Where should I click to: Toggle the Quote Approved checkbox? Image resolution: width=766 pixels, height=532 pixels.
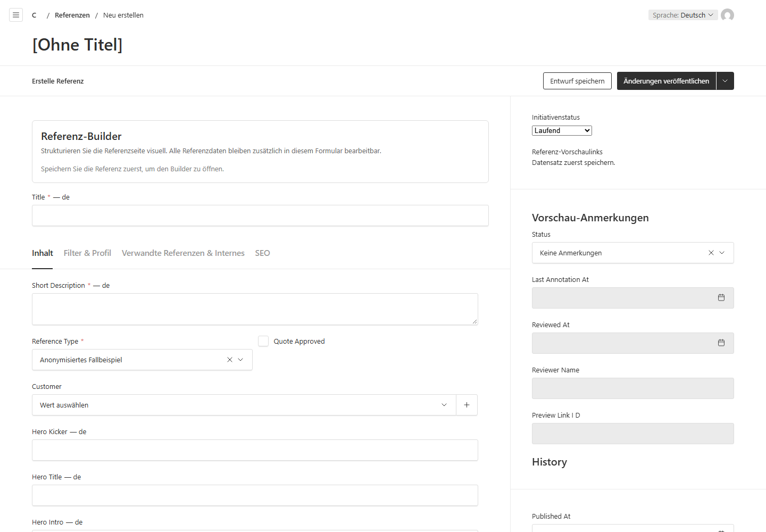point(263,341)
